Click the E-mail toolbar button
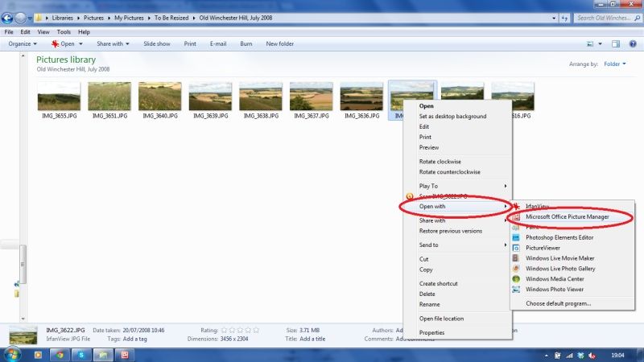The height and width of the screenshot is (362, 644). point(218,43)
